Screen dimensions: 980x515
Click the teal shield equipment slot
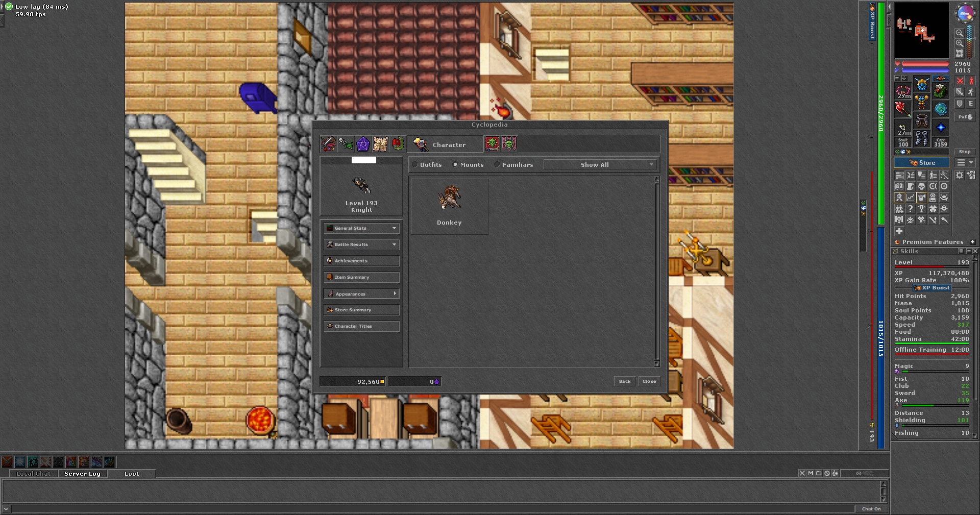coord(941,109)
